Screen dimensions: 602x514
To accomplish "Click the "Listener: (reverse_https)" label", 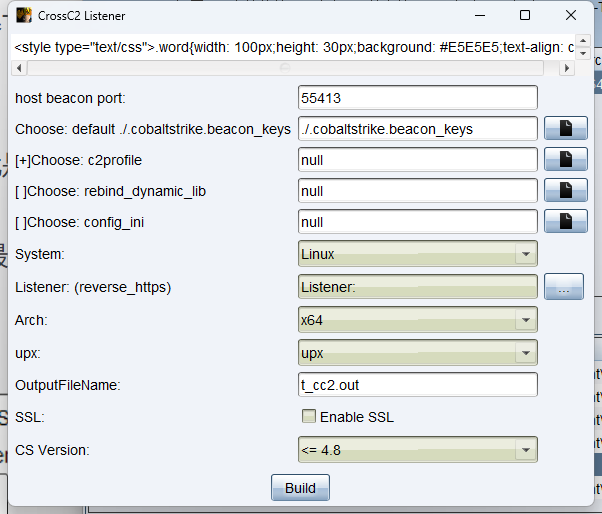I will (x=93, y=287).
